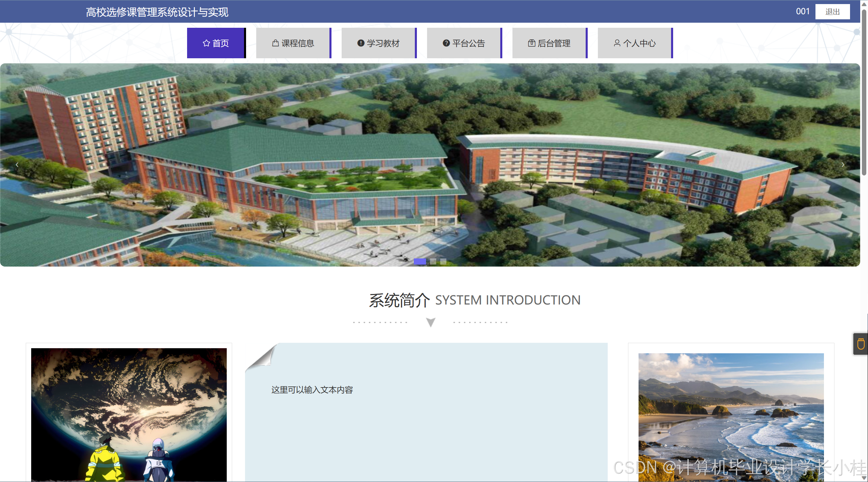Select the first carousel indicator
Image resolution: width=868 pixels, height=482 pixels.
coord(420,261)
